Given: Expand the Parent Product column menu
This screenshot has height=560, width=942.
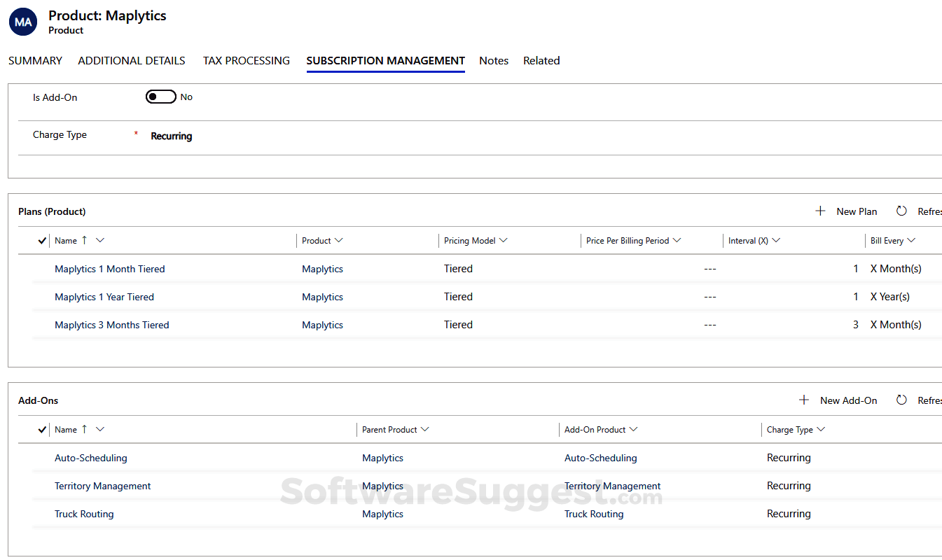Looking at the screenshot, I should pyautogui.click(x=424, y=429).
